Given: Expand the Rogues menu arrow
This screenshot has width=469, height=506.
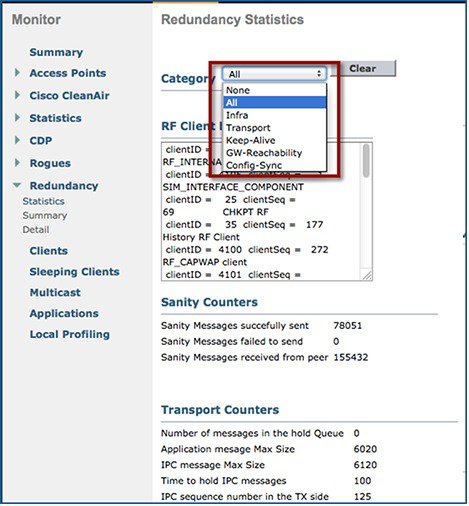Looking at the screenshot, I should pyautogui.click(x=17, y=163).
